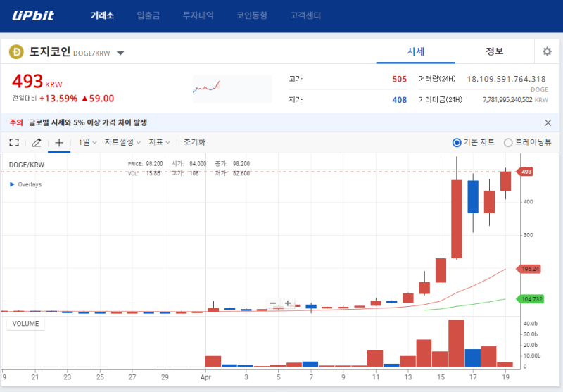Click the blue volume bar near 17
Viewport: 563px width, 392px height.
473,358
